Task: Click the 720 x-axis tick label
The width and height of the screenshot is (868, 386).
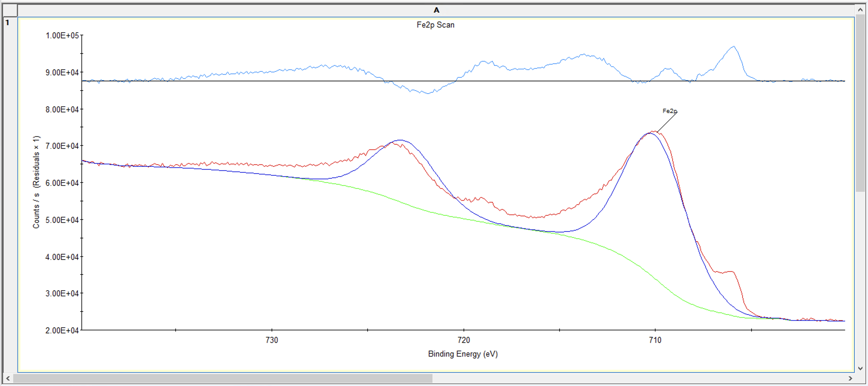Action: click(x=463, y=340)
